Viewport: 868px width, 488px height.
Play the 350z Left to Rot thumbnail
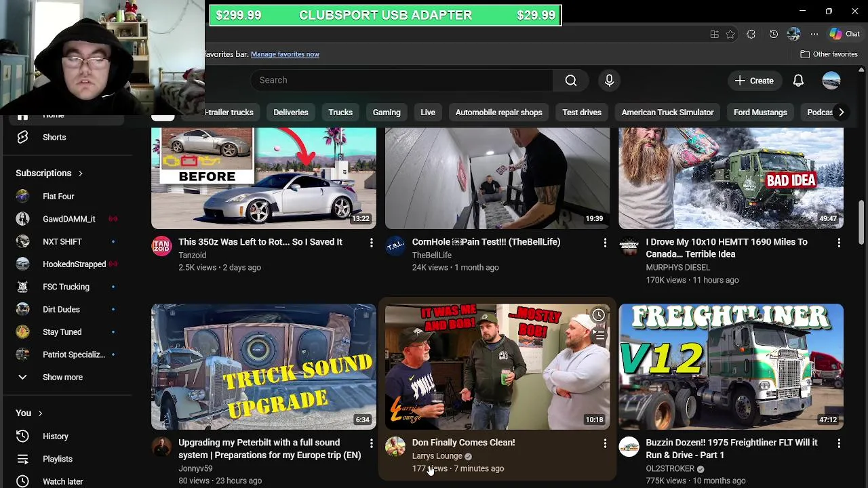pos(264,178)
